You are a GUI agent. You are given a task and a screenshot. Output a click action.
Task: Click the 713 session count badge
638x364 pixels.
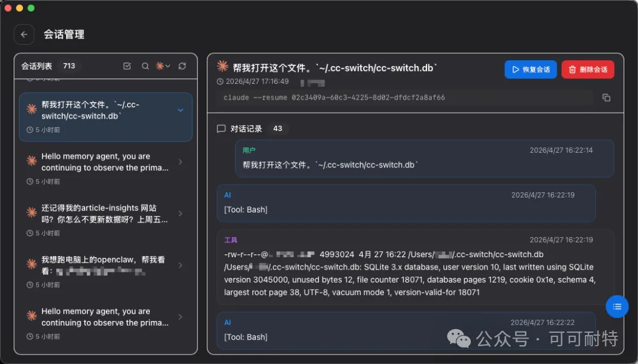click(69, 66)
